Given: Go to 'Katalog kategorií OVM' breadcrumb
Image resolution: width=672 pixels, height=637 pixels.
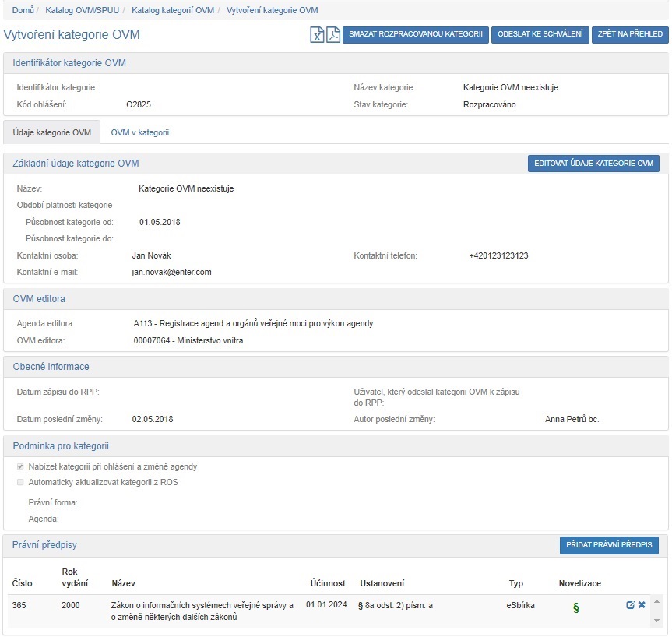Looking at the screenshot, I should point(172,10).
